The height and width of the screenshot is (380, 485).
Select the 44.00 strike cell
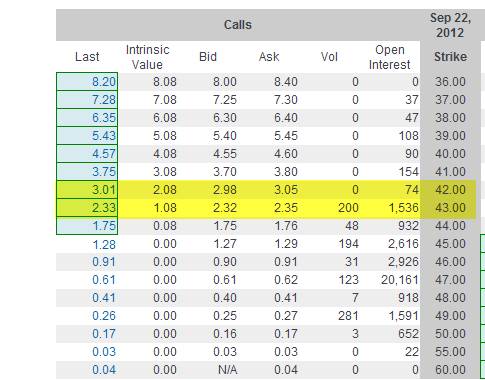(x=450, y=226)
